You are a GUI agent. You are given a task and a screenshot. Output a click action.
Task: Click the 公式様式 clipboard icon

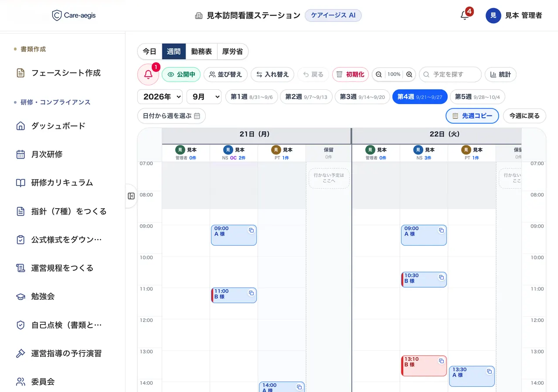click(x=20, y=240)
